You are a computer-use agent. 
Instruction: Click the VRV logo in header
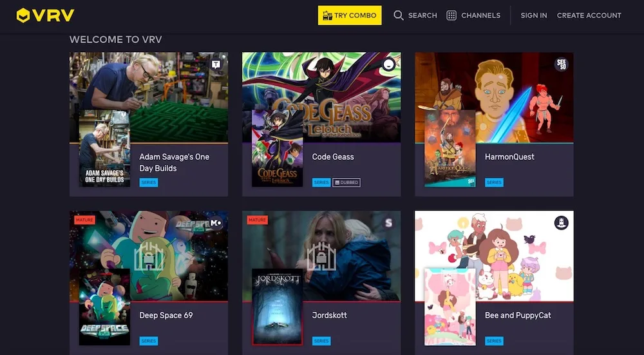[x=45, y=15]
